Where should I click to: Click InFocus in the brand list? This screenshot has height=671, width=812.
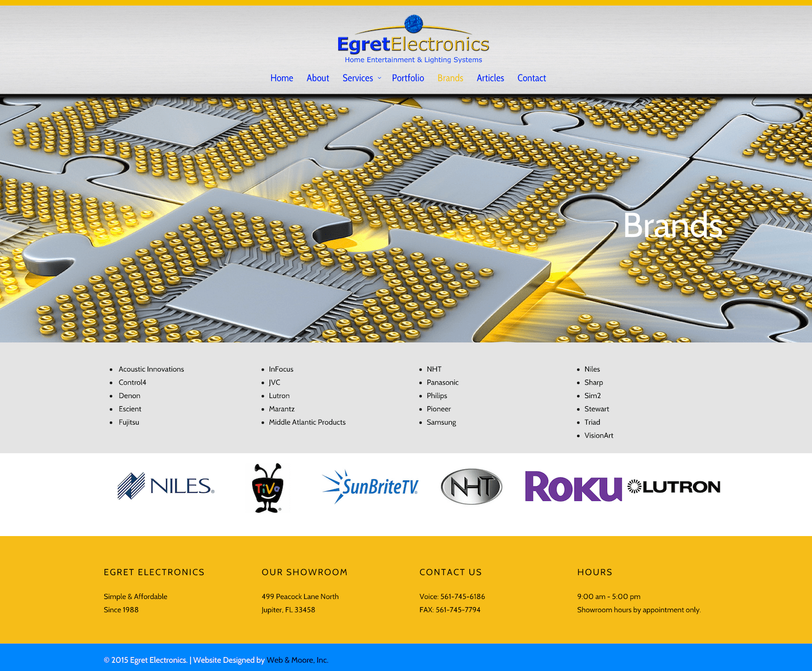(281, 369)
